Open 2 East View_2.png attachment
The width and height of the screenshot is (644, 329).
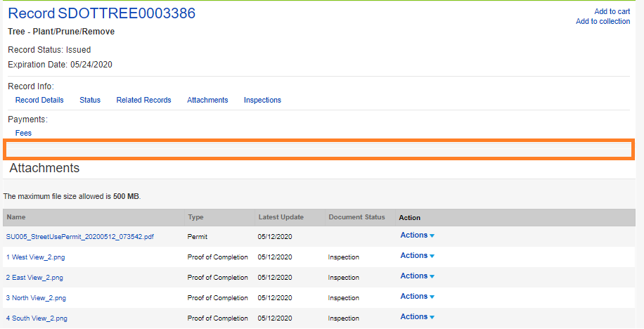click(34, 278)
